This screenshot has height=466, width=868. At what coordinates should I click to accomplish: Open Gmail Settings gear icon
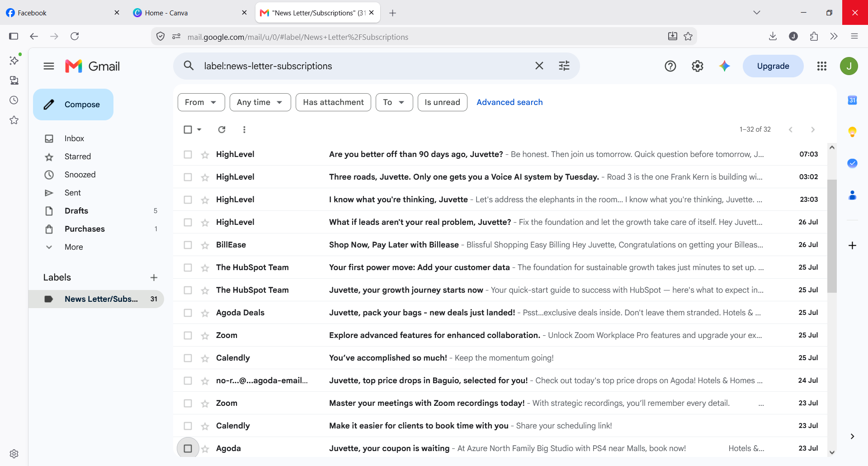coord(698,66)
